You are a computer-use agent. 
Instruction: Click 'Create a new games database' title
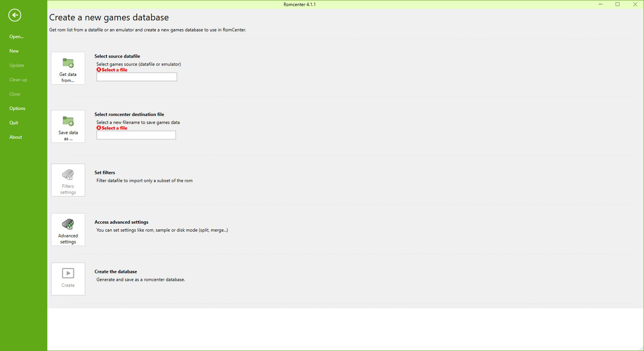pos(109,18)
